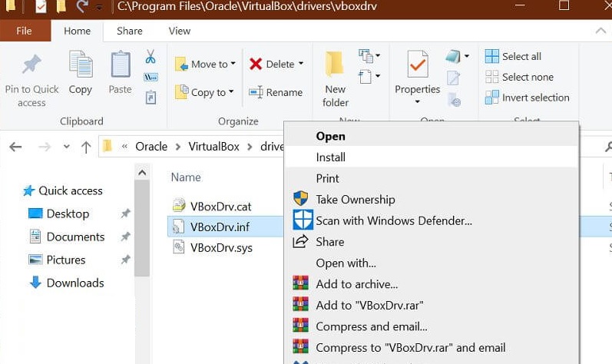Choose Add to archive... entry

[x=432, y=284]
